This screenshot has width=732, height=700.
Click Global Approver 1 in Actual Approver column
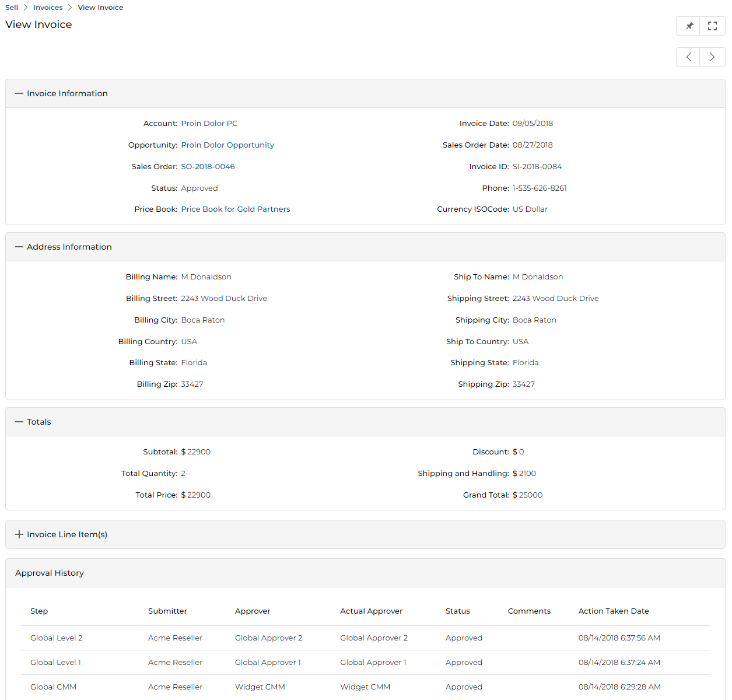[373, 662]
